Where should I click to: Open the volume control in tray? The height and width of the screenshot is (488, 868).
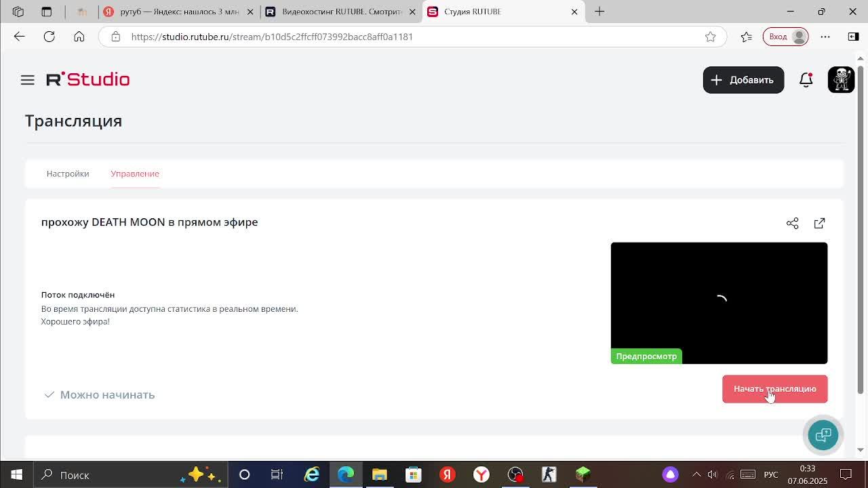click(713, 474)
